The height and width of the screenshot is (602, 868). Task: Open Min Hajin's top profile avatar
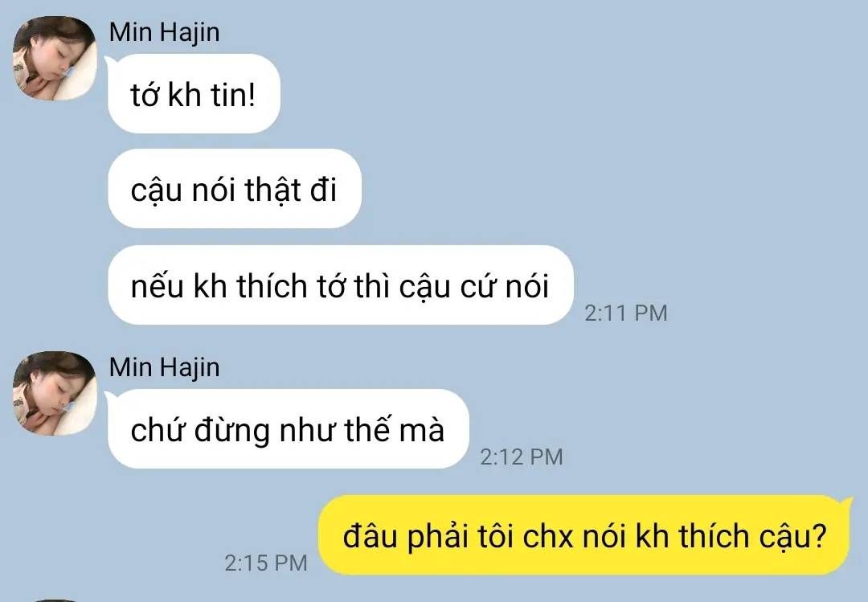(55, 58)
